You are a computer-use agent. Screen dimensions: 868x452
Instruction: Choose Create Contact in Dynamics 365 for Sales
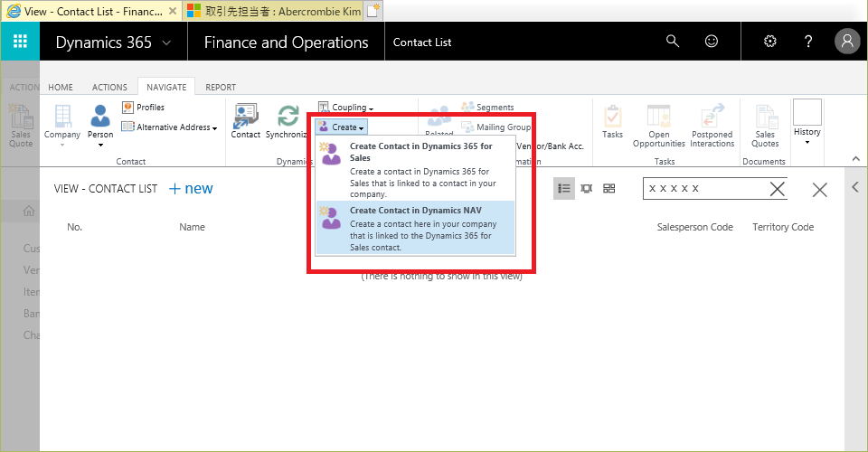point(415,169)
